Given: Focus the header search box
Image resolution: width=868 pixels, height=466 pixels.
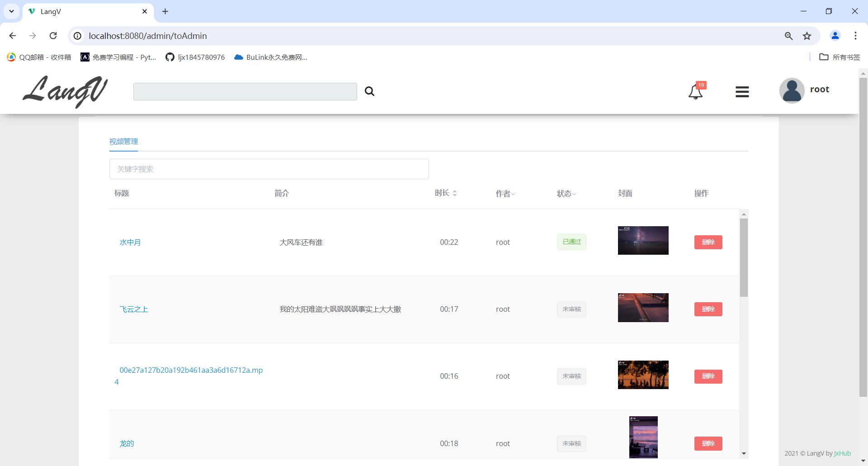Looking at the screenshot, I should 245,91.
